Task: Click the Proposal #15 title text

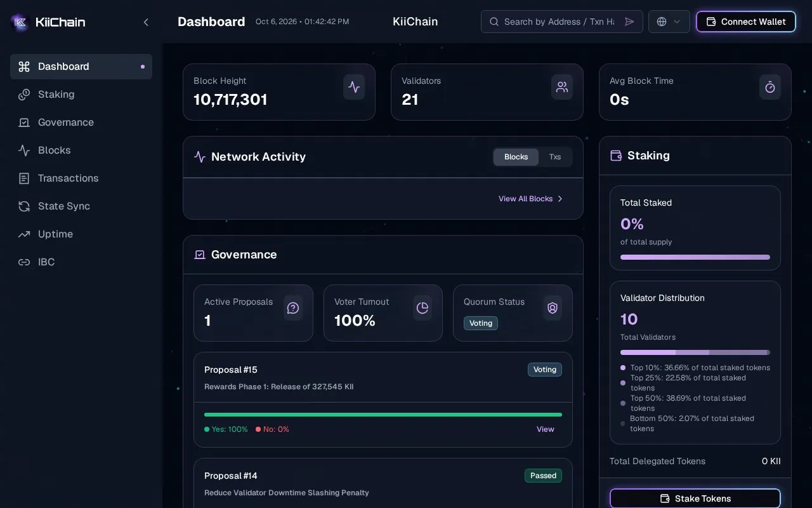Action: pos(231,370)
